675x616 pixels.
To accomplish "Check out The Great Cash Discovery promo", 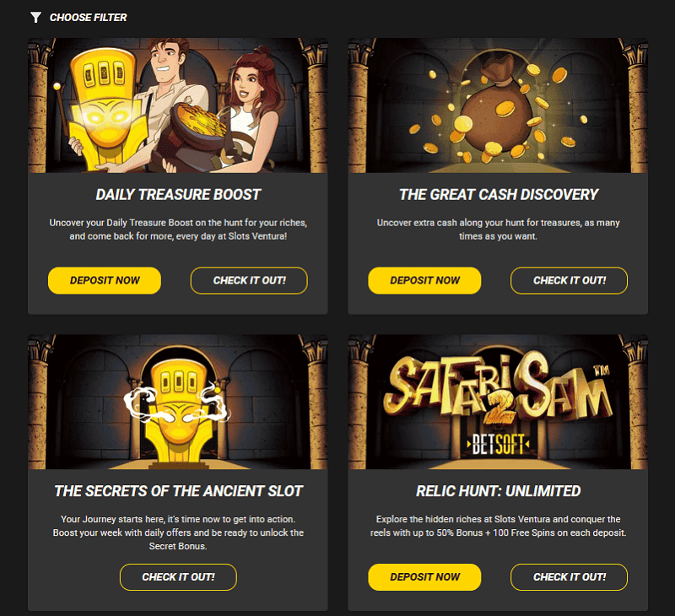I will click(x=569, y=281).
